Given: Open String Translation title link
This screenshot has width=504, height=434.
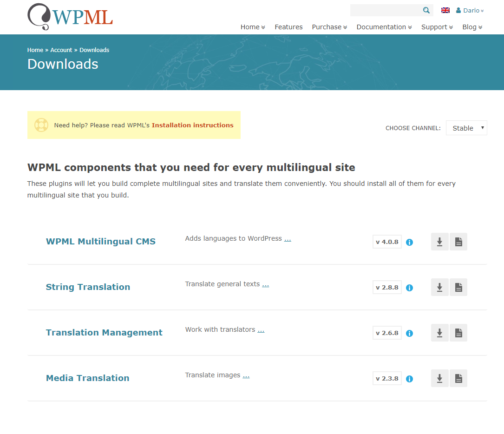Looking at the screenshot, I should pyautogui.click(x=88, y=287).
